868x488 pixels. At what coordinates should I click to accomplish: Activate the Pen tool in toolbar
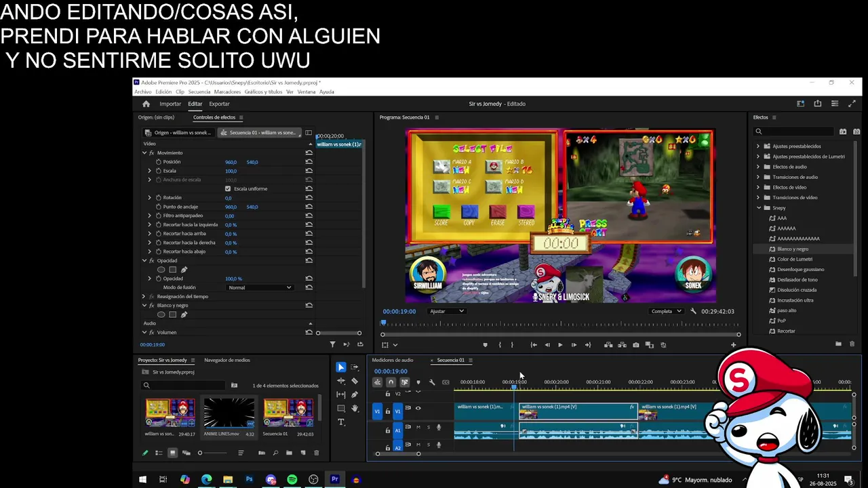tap(355, 394)
